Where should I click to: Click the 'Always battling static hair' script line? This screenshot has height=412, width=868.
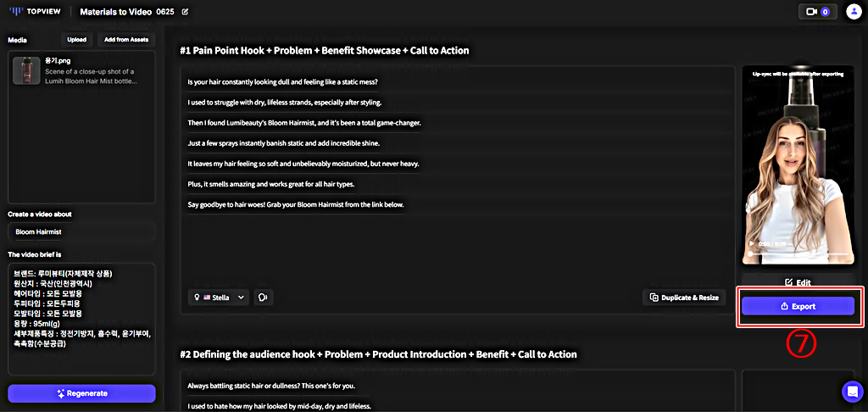[x=273, y=386]
